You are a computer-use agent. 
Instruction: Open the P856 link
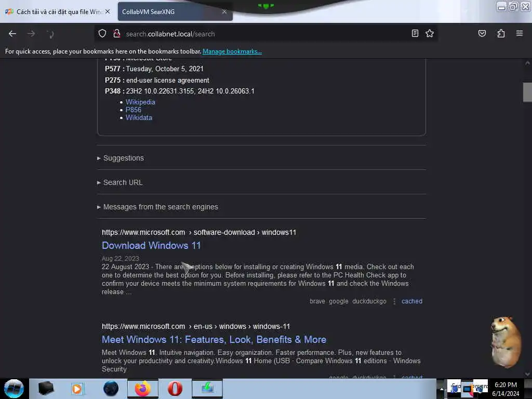pyautogui.click(x=134, y=110)
